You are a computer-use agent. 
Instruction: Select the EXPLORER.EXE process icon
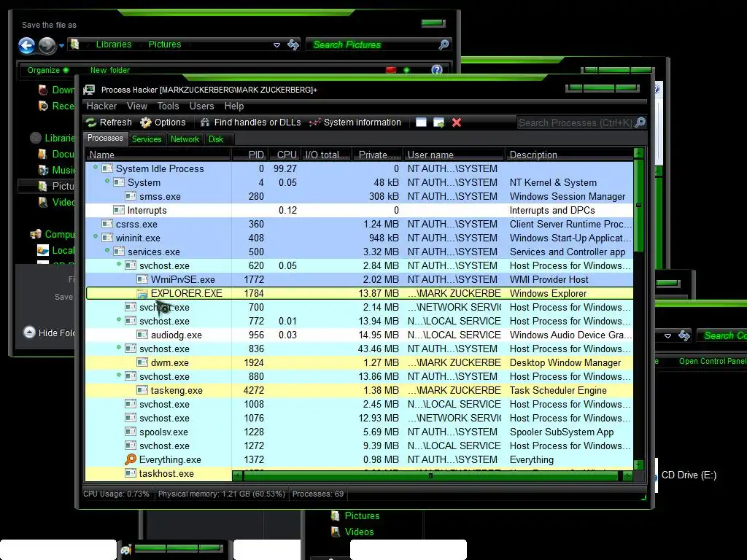pyautogui.click(x=142, y=293)
